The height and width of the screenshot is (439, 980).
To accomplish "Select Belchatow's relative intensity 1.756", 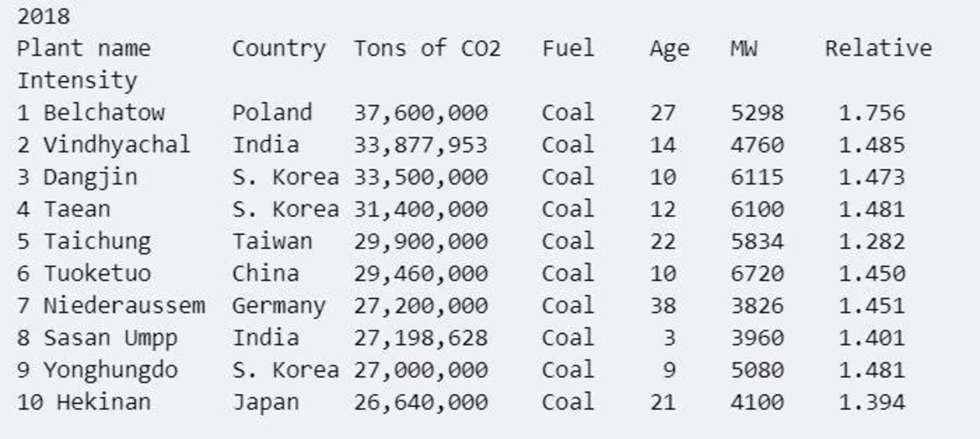I will click(x=872, y=113).
